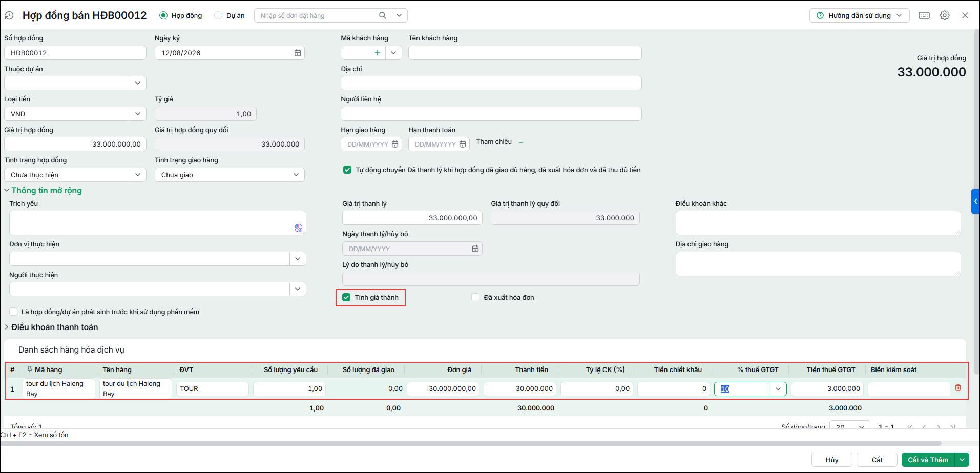
Task: Delete row with red trash icon
Action: 958,388
